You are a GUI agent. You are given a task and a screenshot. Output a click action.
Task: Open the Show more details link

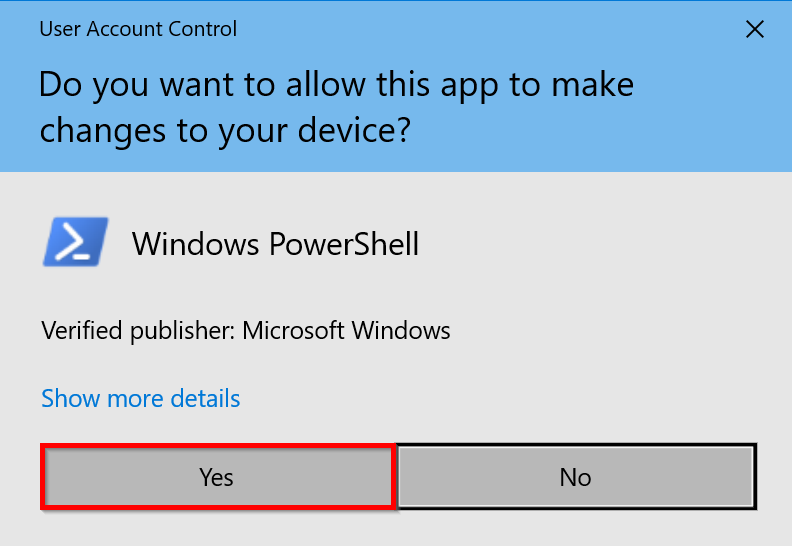point(141,399)
